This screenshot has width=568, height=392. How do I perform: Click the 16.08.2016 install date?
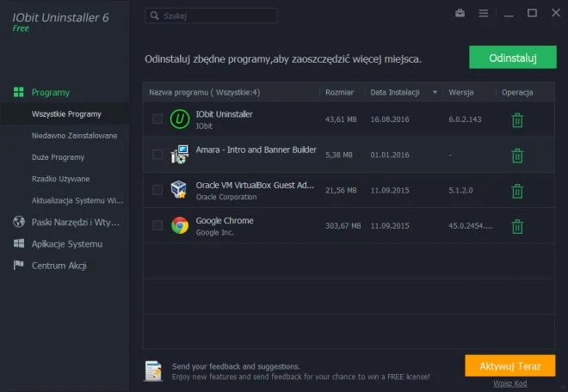(390, 119)
